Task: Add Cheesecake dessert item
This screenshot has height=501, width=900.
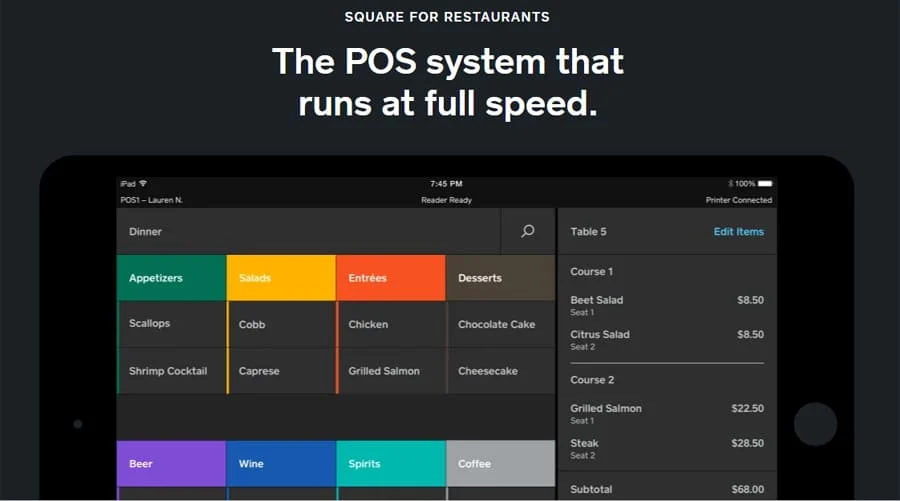Action: pos(501,371)
